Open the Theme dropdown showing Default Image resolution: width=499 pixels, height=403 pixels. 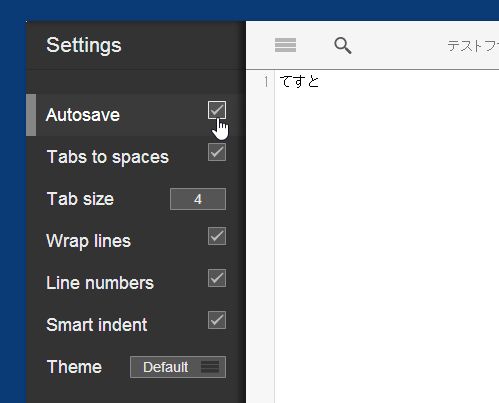point(178,367)
